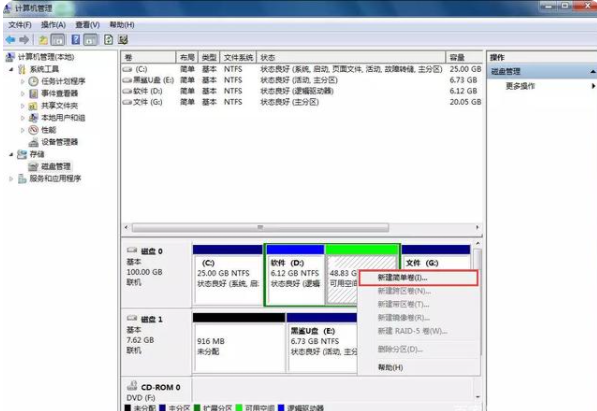
Task: Click the Refresh toolbar icon
Action: [109, 40]
